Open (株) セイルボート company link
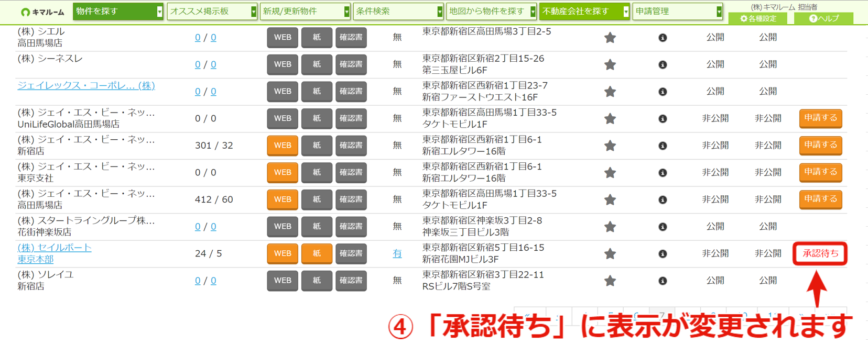The width and height of the screenshot is (868, 345). (x=55, y=248)
